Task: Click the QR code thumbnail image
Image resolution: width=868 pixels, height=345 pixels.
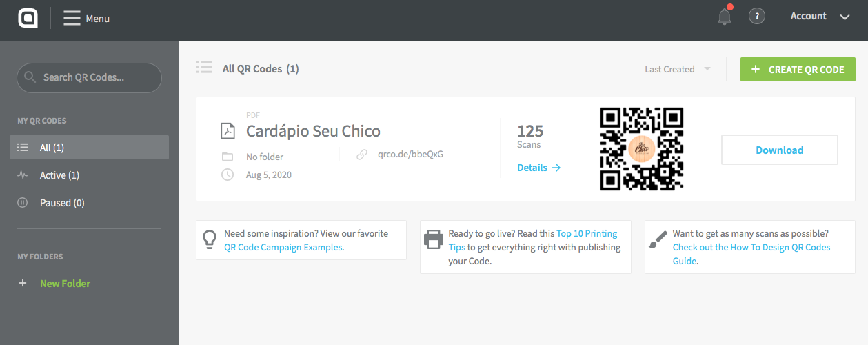Action: pos(641,149)
